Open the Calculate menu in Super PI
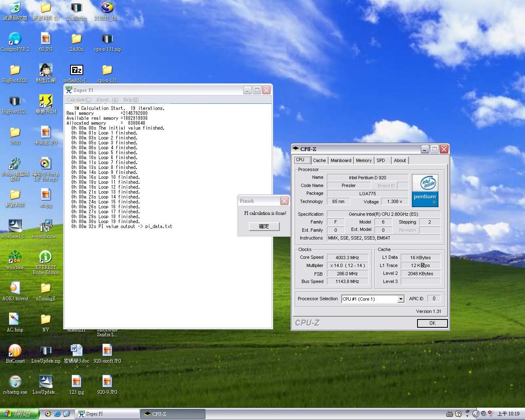This screenshot has width=525, height=420. click(x=79, y=100)
